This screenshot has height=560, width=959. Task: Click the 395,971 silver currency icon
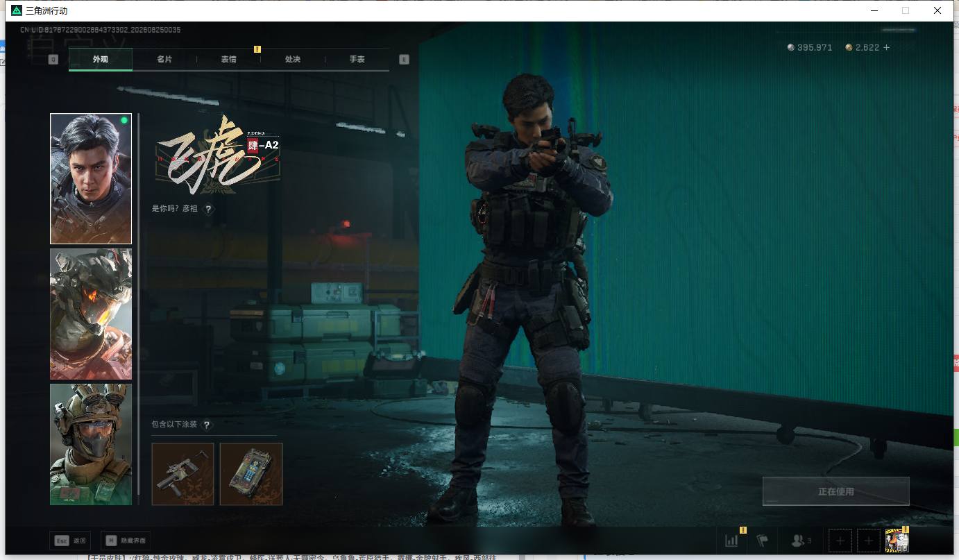tap(790, 48)
